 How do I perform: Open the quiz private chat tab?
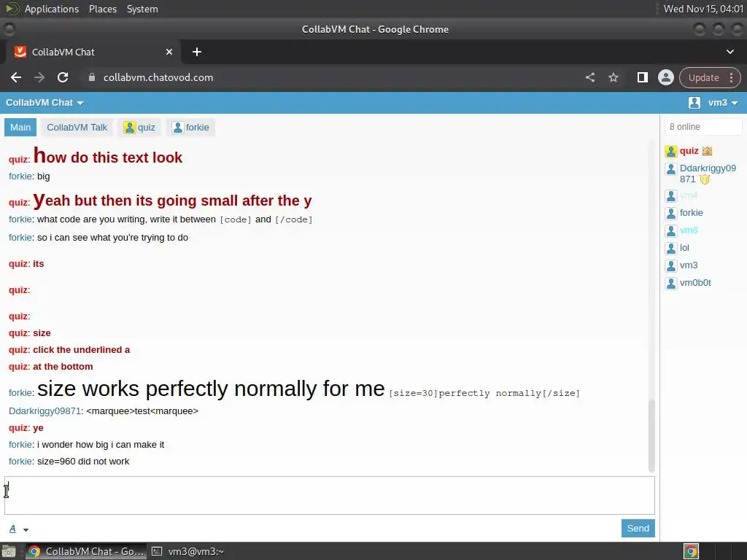click(139, 128)
